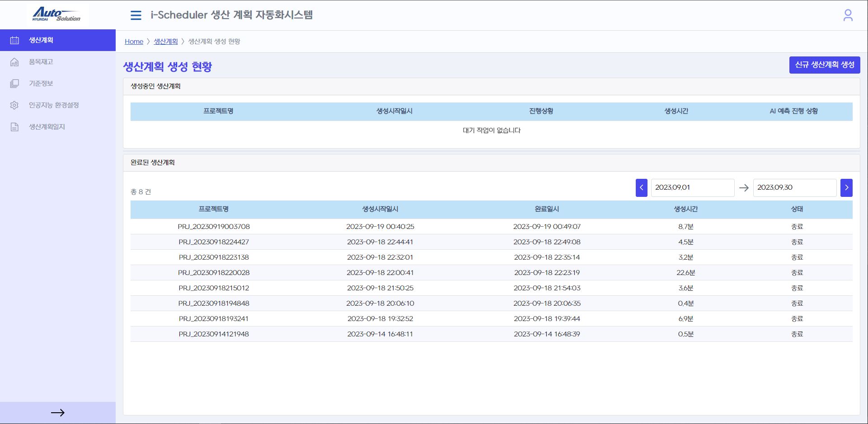
Task: Click start time 2023-09-19 00:40:25
Action: 380,227
